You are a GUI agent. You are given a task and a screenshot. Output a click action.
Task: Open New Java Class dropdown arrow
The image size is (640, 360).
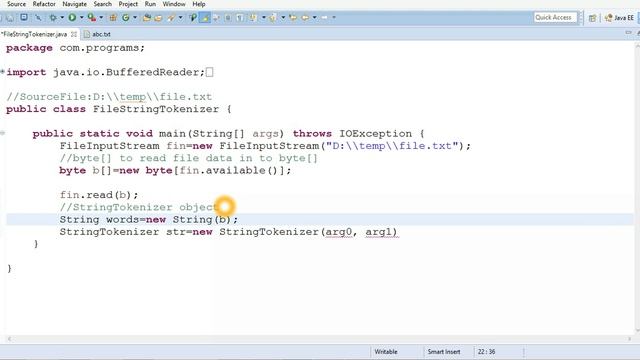[135, 18]
